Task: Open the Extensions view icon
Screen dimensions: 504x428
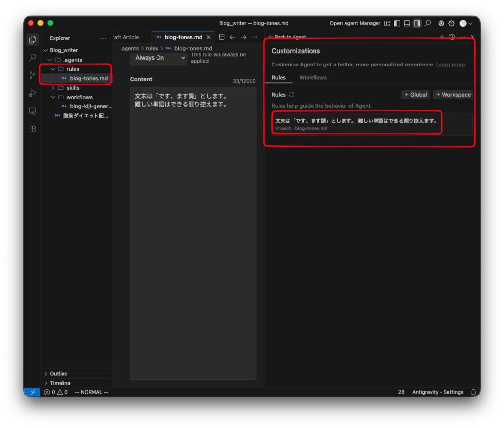Action: coord(32,129)
